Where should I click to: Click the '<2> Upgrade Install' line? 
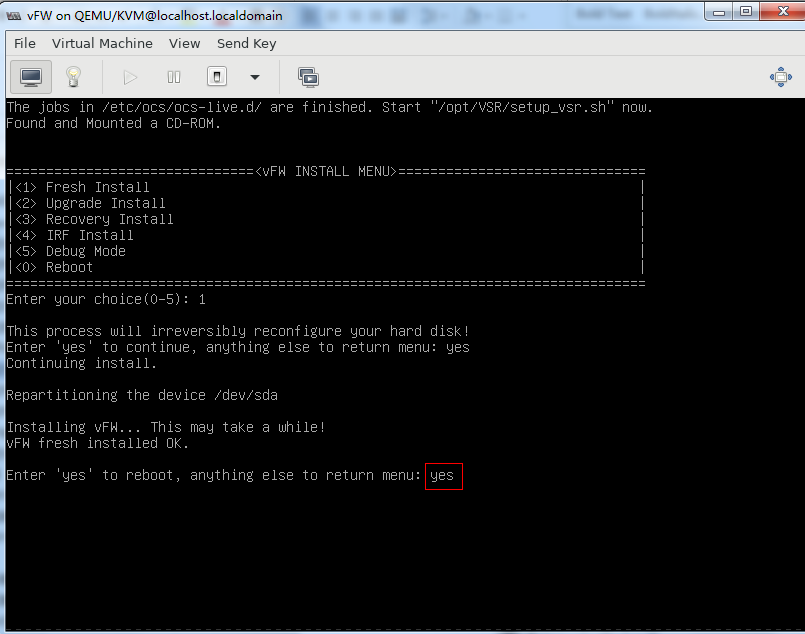click(x=90, y=203)
